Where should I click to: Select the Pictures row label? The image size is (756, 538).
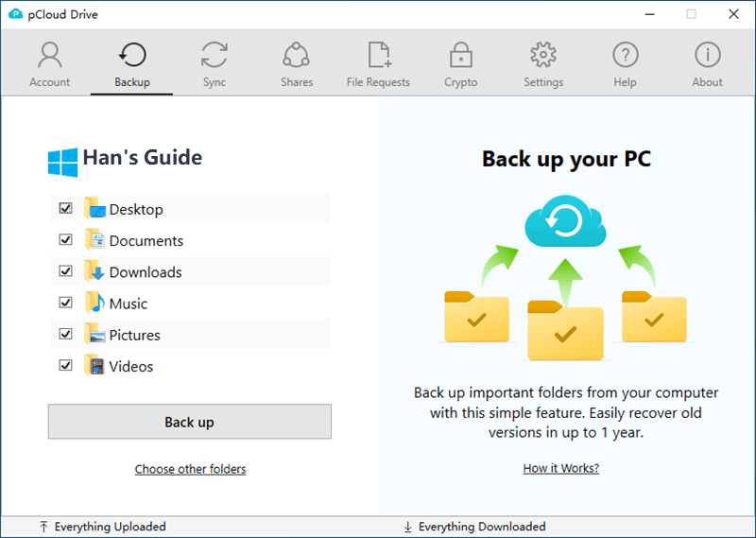134,335
